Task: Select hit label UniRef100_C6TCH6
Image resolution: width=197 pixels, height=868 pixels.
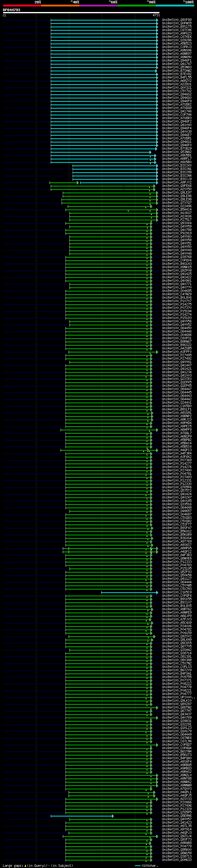Action: tap(177, 30)
